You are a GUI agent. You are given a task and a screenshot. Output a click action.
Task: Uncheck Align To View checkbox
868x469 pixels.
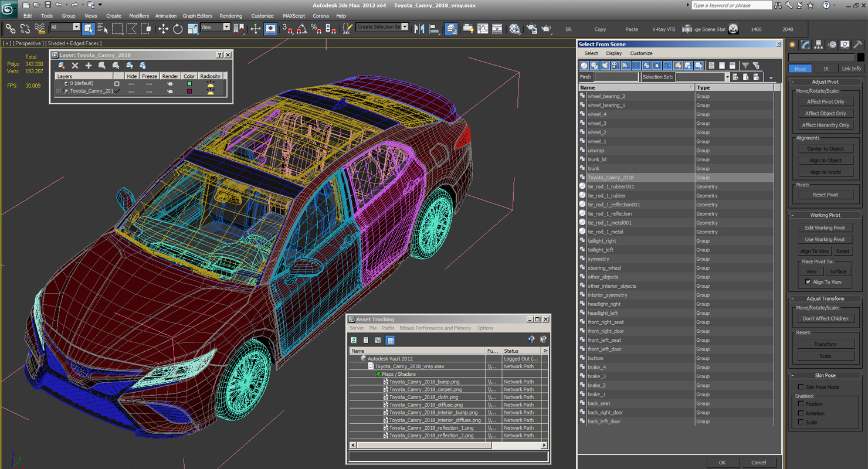click(808, 282)
